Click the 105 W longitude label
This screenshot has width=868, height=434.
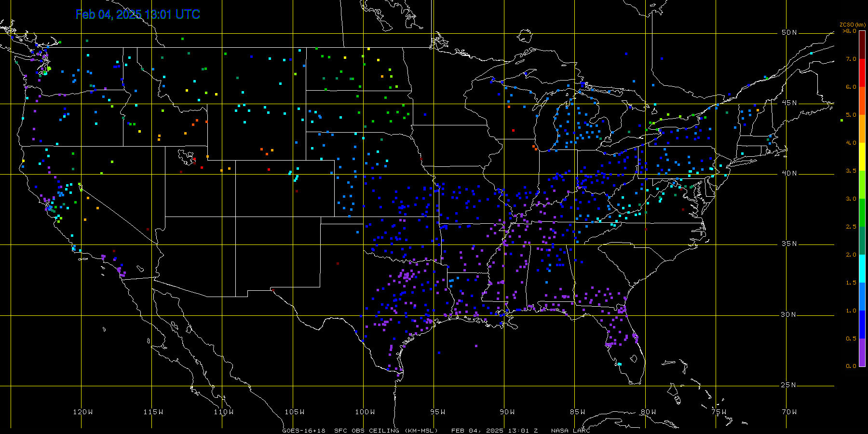coord(294,412)
